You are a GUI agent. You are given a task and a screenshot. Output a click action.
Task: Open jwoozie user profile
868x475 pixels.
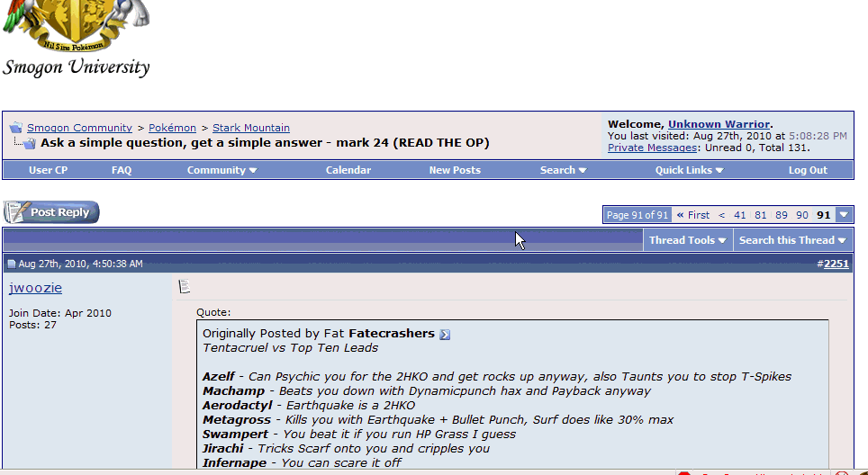(35, 288)
